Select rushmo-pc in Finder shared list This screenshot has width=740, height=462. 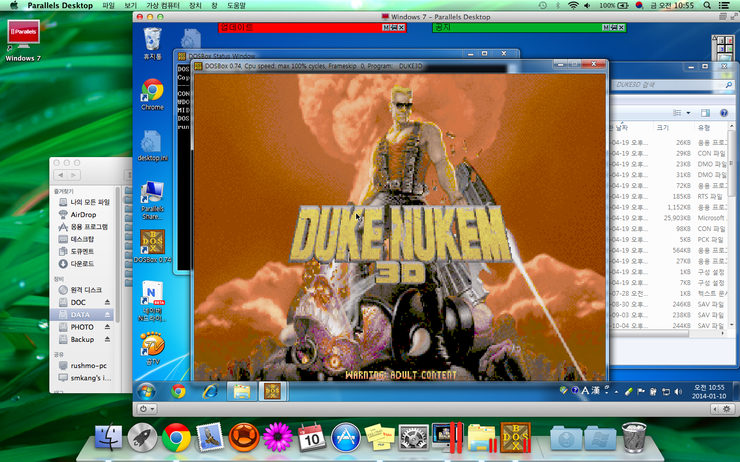coord(89,365)
